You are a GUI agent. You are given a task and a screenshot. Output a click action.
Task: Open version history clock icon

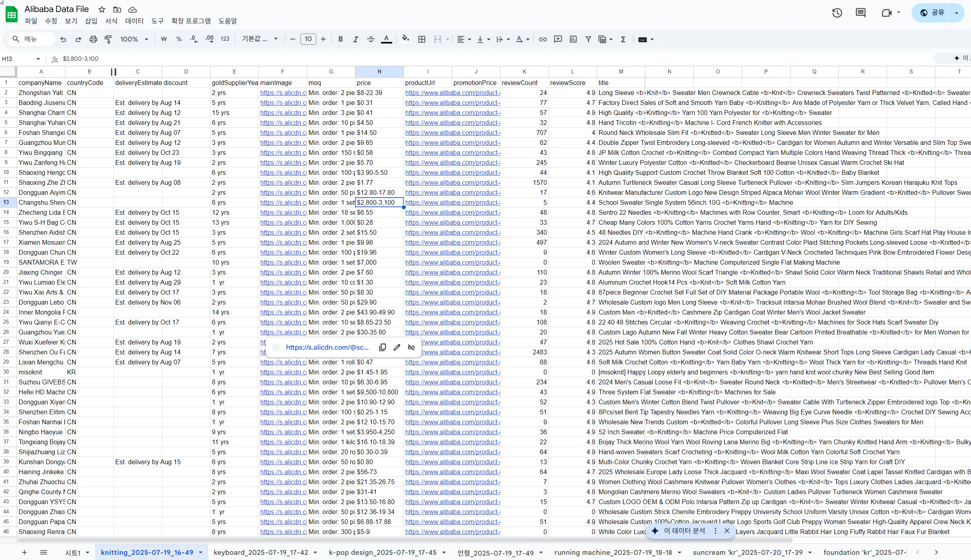click(837, 13)
